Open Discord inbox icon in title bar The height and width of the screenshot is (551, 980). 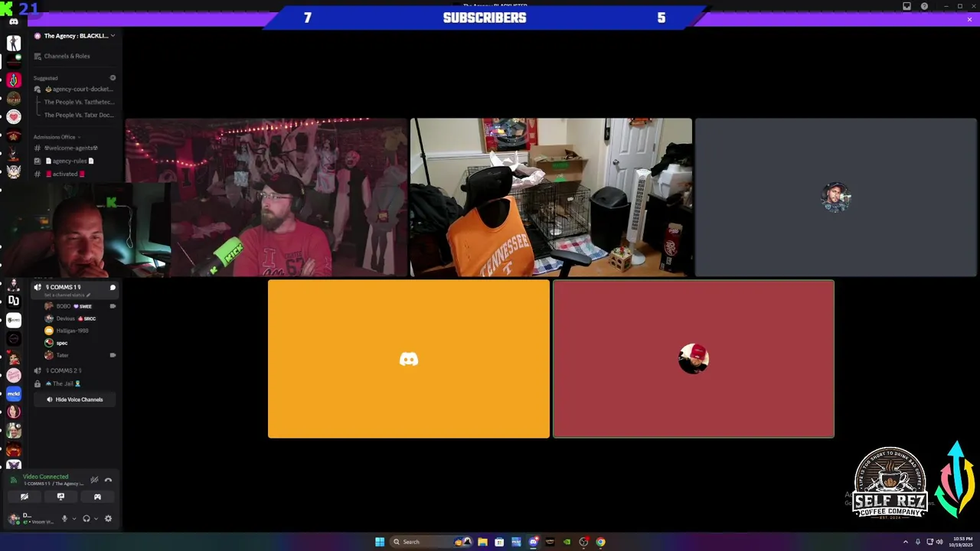[x=907, y=6]
